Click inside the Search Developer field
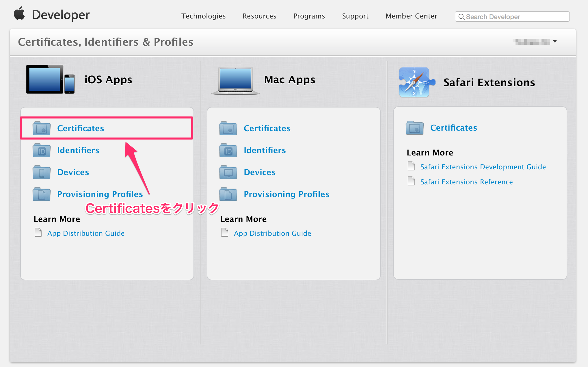Viewport: 588px width, 367px height. (x=511, y=16)
